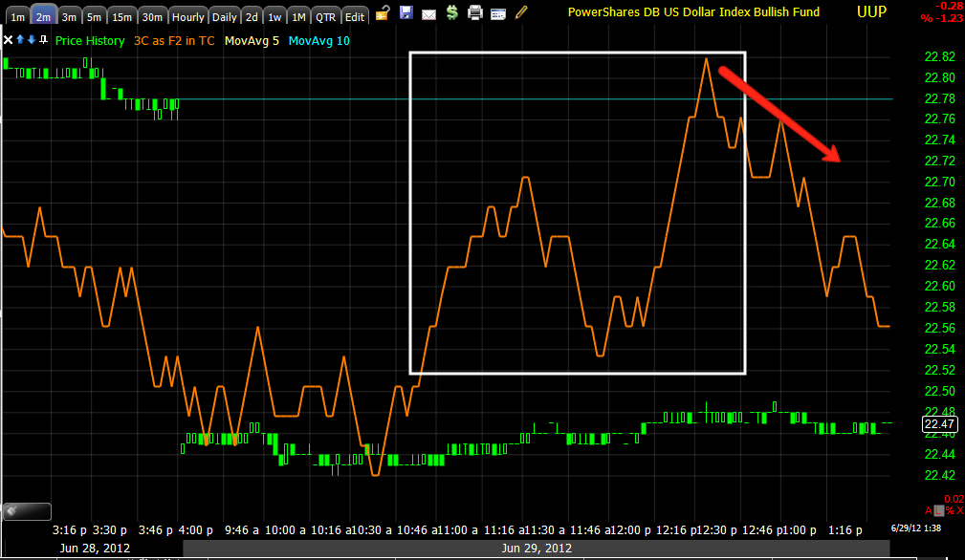Select the pencil drawing tool icon

[521, 12]
